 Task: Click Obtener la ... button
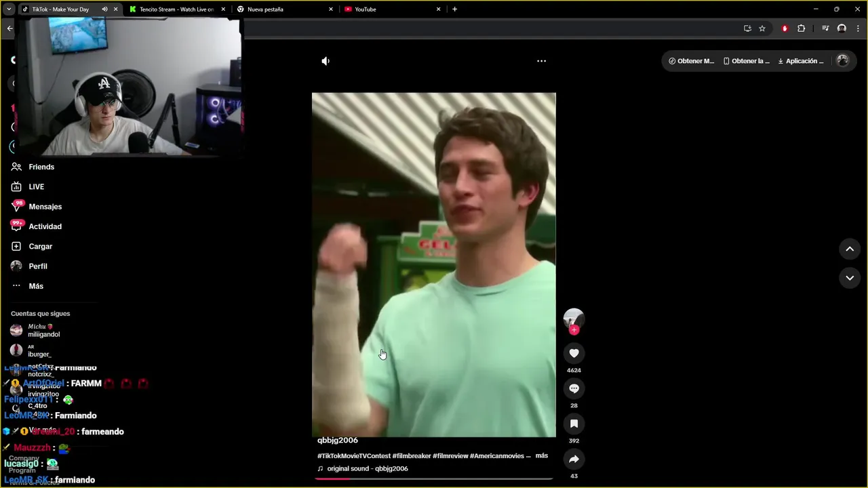747,61
